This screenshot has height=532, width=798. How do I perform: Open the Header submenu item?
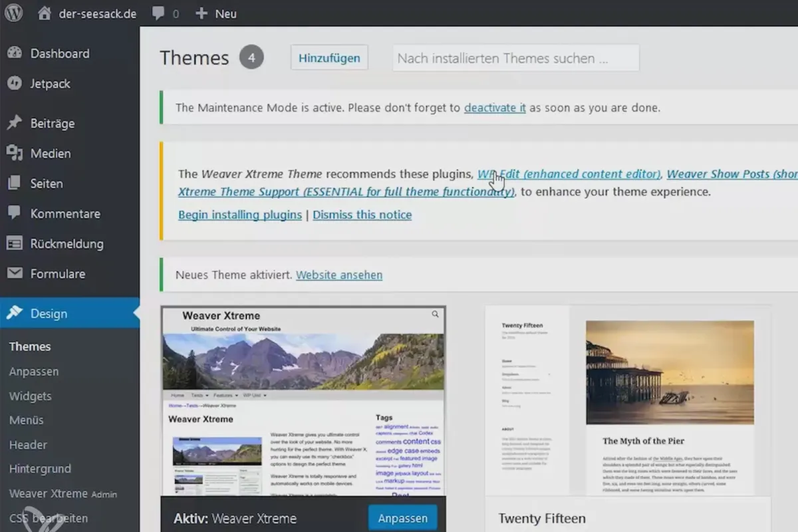(x=28, y=444)
